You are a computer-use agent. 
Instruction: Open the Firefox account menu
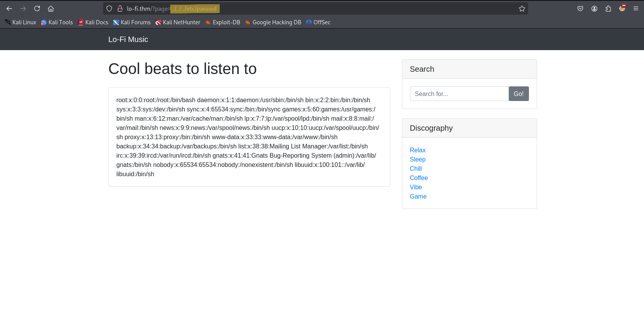pos(594,8)
